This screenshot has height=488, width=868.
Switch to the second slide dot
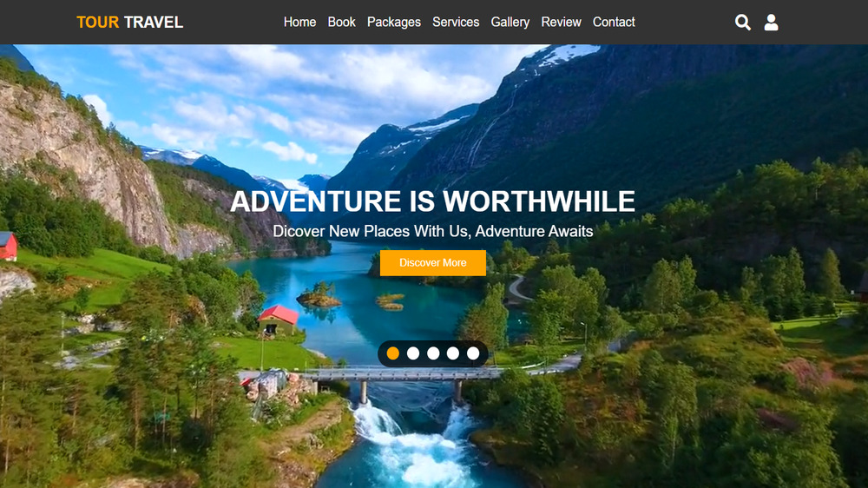413,353
